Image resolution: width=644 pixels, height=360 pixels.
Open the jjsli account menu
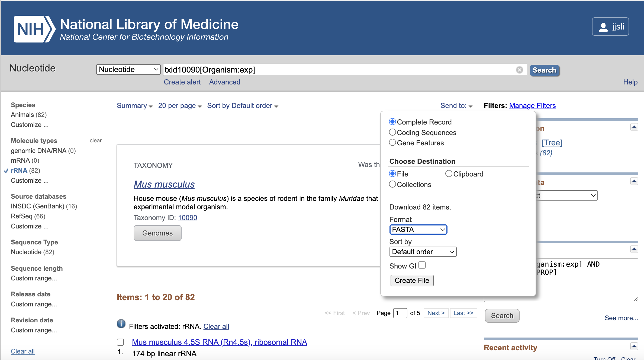pos(610,26)
